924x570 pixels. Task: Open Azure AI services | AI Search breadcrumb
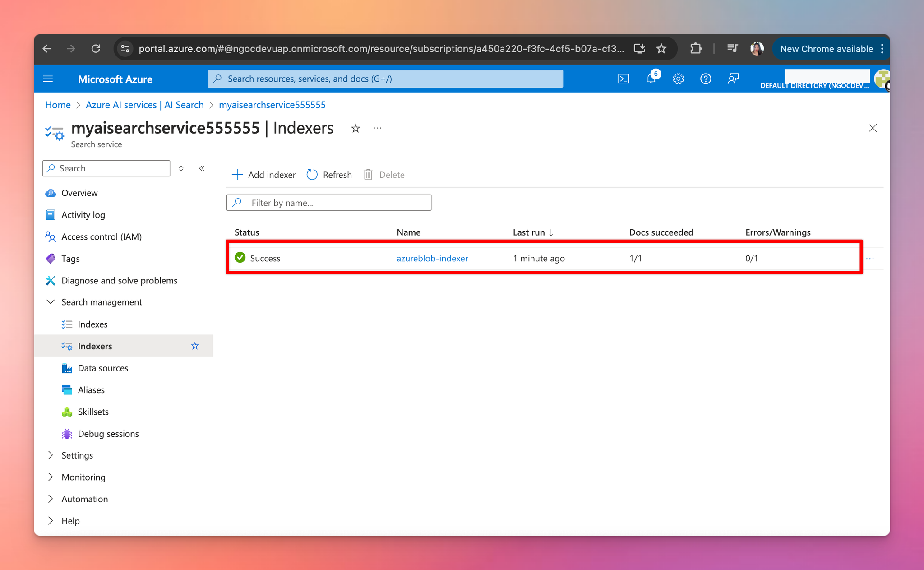pos(145,105)
